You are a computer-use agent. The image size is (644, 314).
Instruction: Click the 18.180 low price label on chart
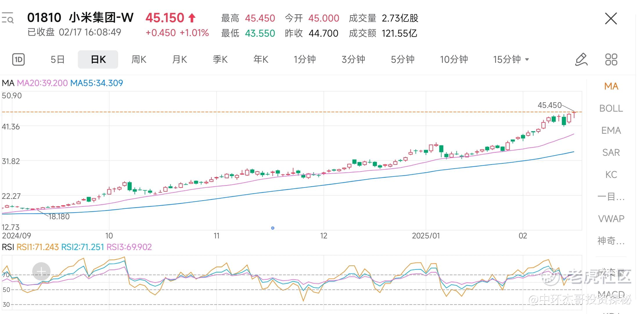pyautogui.click(x=59, y=217)
